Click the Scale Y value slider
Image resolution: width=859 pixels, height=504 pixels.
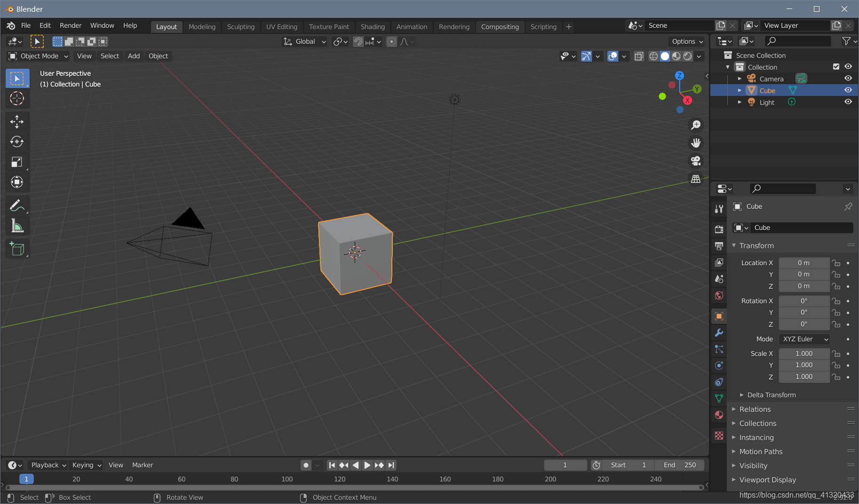tap(804, 365)
